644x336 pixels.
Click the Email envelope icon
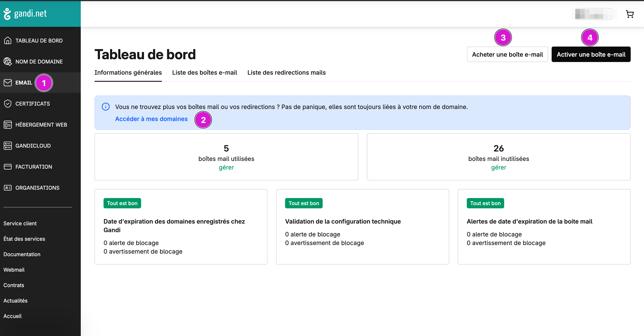[8, 83]
